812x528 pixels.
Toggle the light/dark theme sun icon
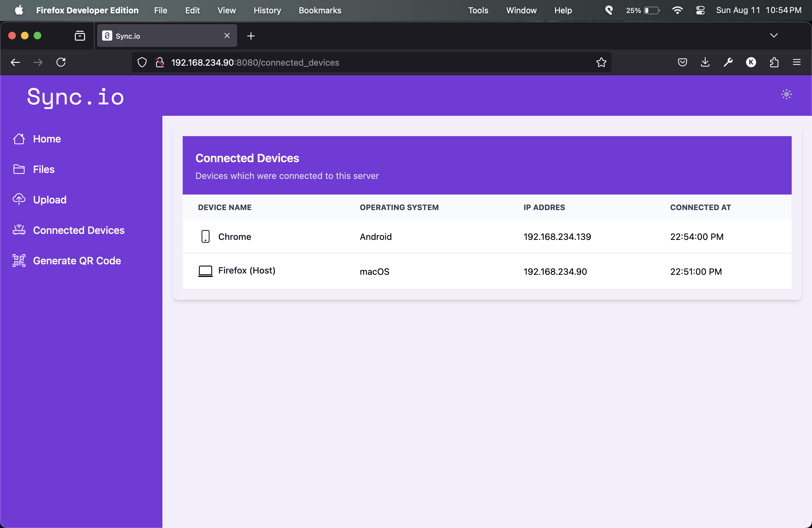coord(786,94)
